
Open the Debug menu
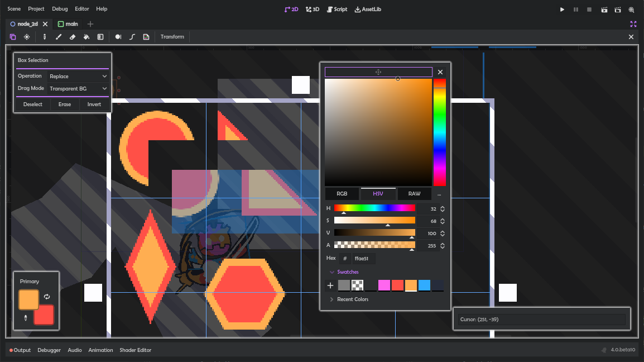point(60,9)
